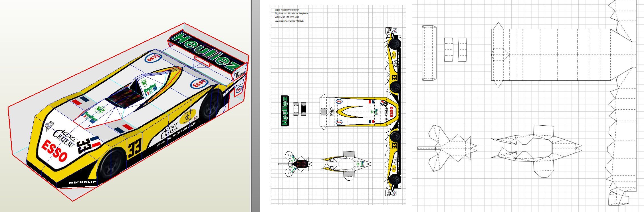Select the colored cockpit surround piece with grey tabs
Screen dimensions: 644x212
[x=345, y=165]
